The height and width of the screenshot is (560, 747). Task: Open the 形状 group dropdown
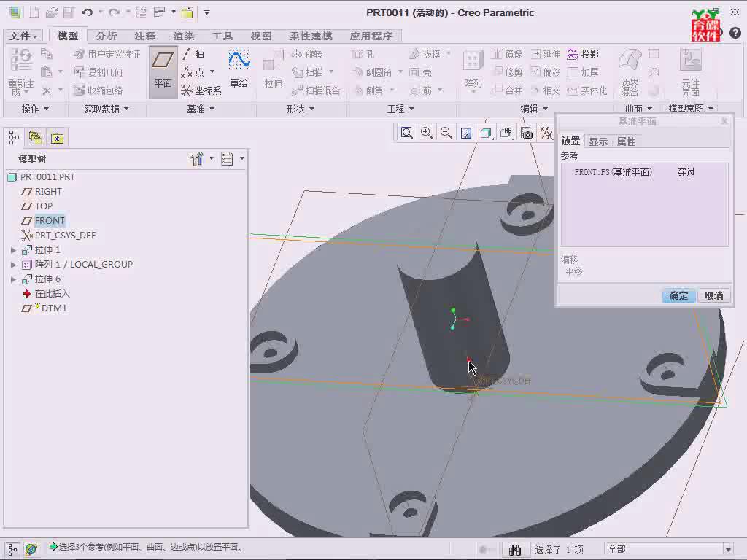pyautogui.click(x=301, y=109)
